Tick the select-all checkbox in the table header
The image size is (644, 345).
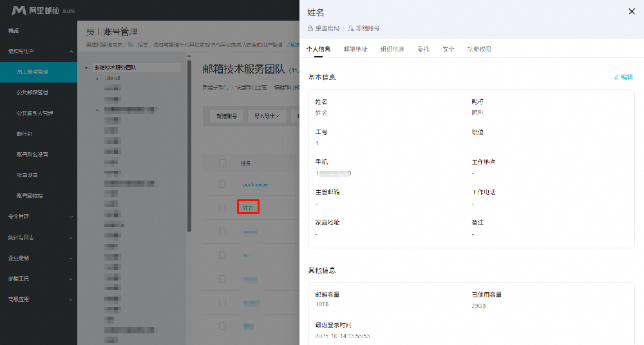click(222, 163)
